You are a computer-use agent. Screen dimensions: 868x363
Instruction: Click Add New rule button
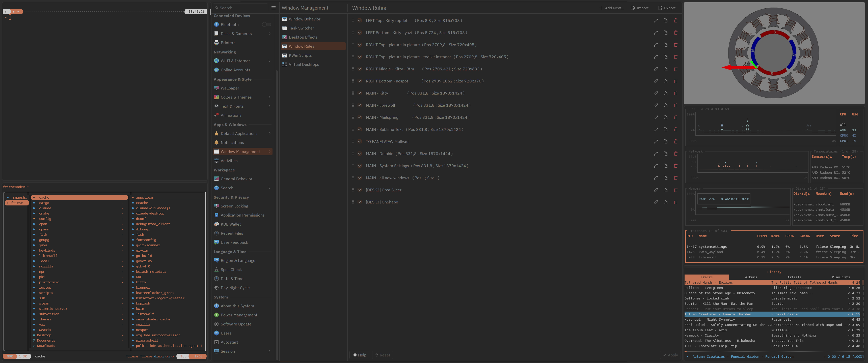611,8
